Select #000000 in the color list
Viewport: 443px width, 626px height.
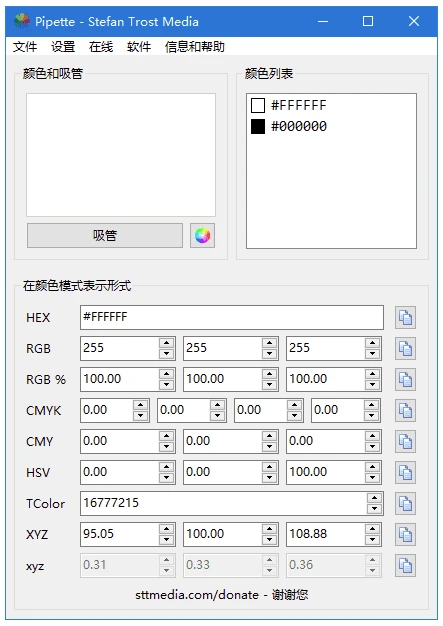coord(289,127)
